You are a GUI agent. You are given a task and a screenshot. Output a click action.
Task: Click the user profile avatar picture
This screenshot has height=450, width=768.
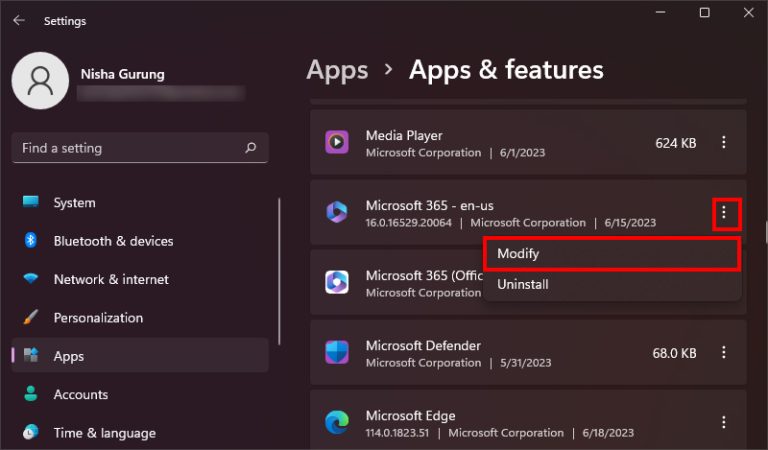click(x=40, y=80)
